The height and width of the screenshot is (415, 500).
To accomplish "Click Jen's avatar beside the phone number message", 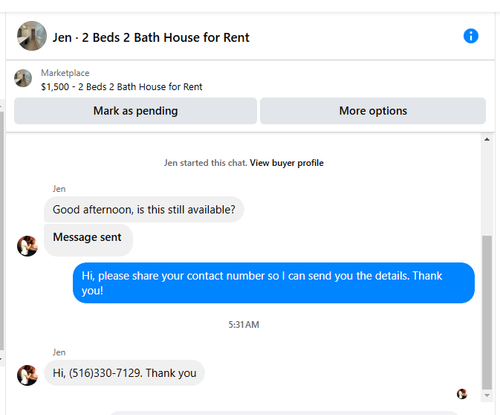I will (x=27, y=375).
